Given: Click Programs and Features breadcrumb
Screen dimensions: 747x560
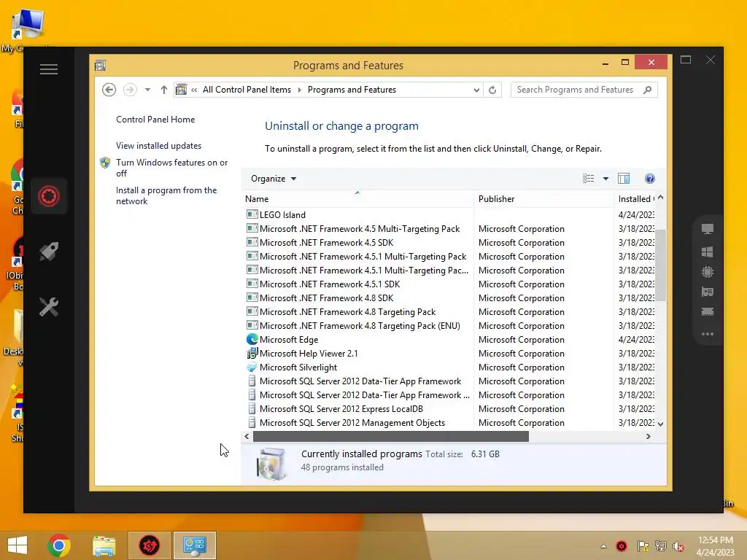Looking at the screenshot, I should click(x=352, y=90).
